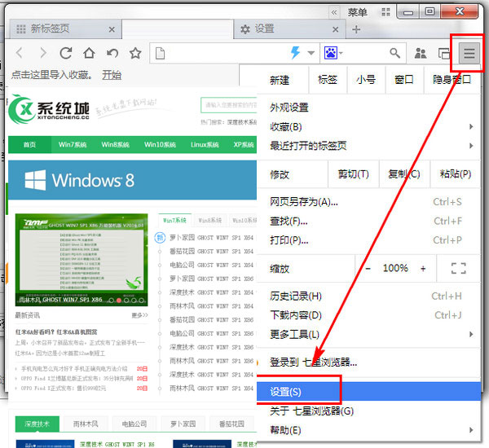Viewport: 489px width, 448px height.
Task: Expand the 收藏(B) submenu
Action: (x=368, y=126)
